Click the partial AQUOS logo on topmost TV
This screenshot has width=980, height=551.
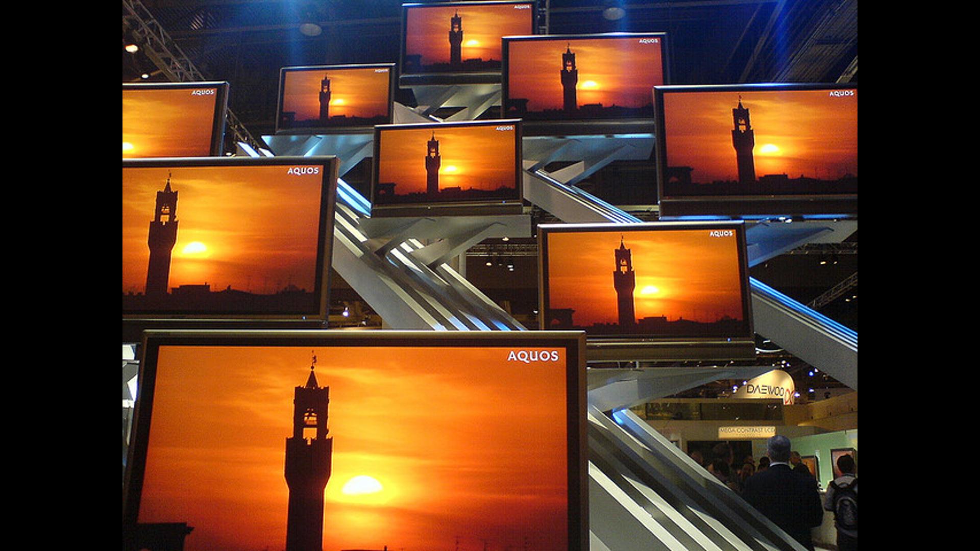pos(522,7)
